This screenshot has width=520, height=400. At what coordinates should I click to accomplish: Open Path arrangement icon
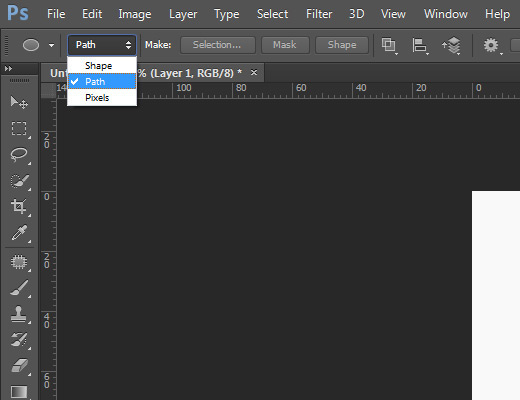click(451, 45)
